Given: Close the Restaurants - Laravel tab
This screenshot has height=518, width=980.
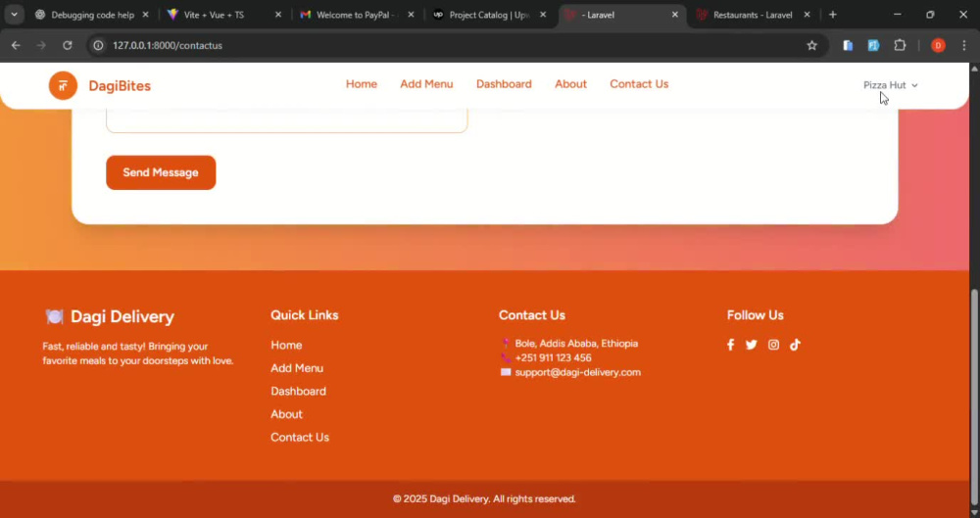Looking at the screenshot, I should [807, 15].
